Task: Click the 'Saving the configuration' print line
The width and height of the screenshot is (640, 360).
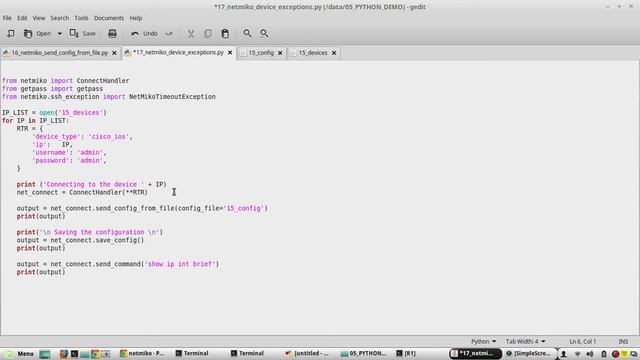Action: click(x=90, y=232)
